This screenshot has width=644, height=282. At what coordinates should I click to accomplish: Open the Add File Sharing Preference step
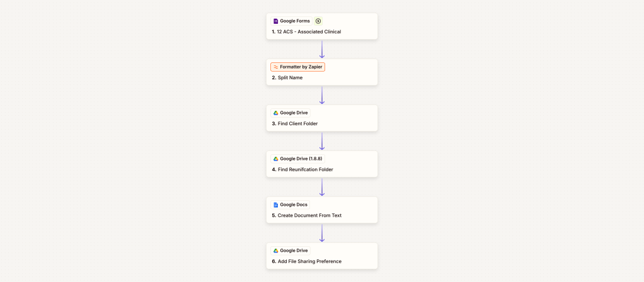(x=309, y=261)
